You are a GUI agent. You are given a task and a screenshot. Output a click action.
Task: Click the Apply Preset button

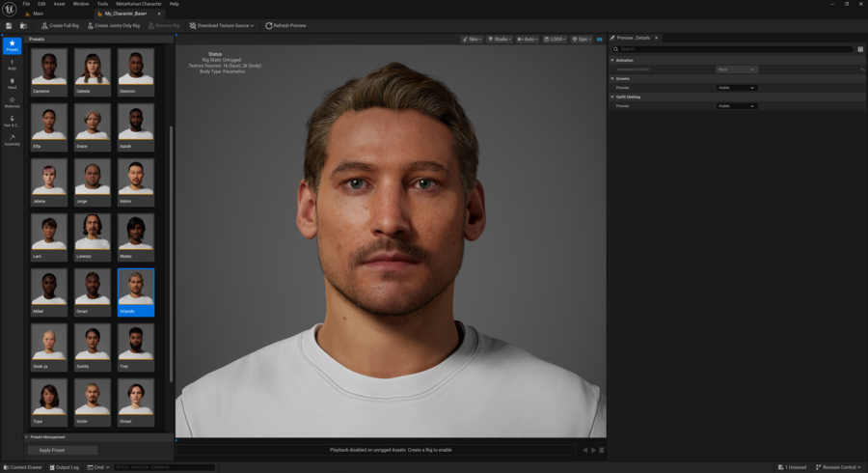click(62, 450)
